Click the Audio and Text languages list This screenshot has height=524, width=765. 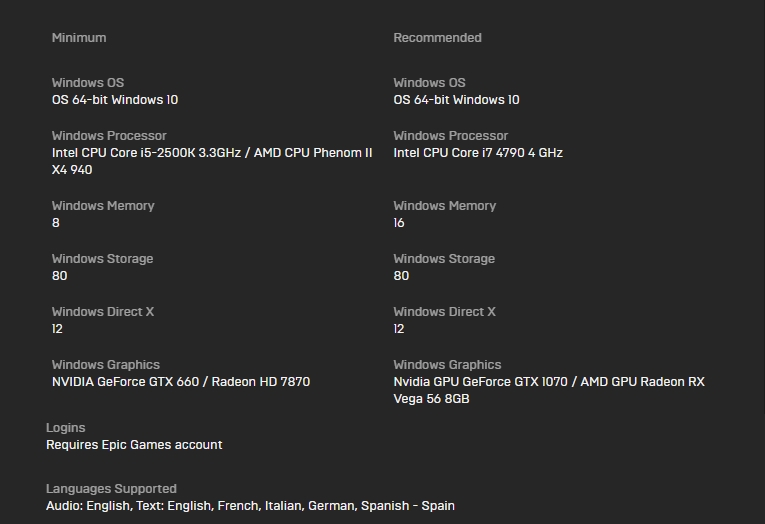(x=250, y=505)
